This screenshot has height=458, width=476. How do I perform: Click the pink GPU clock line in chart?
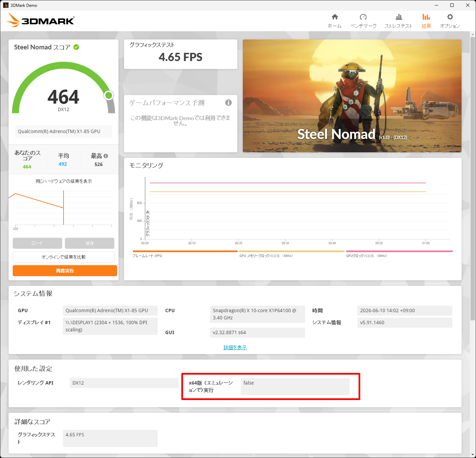click(x=288, y=183)
